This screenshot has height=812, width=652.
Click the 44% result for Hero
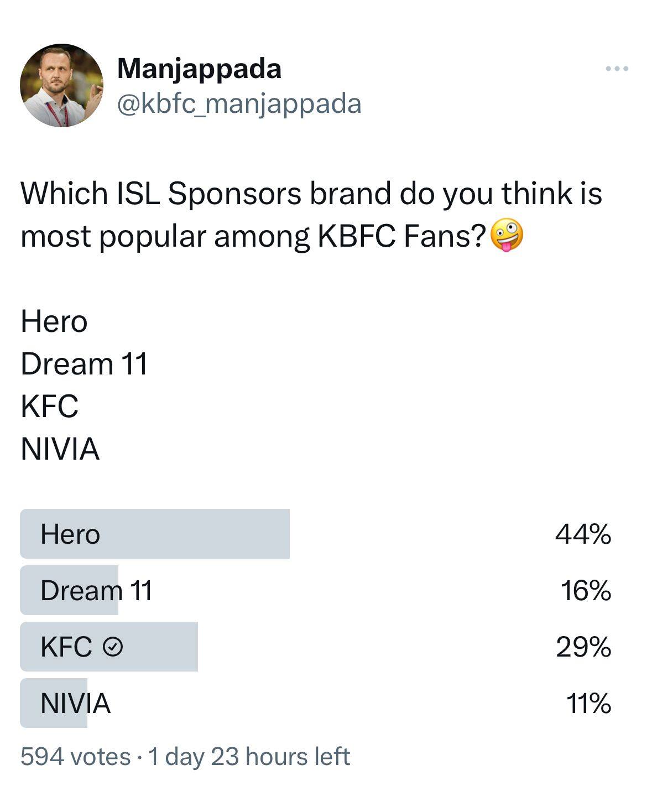583,534
